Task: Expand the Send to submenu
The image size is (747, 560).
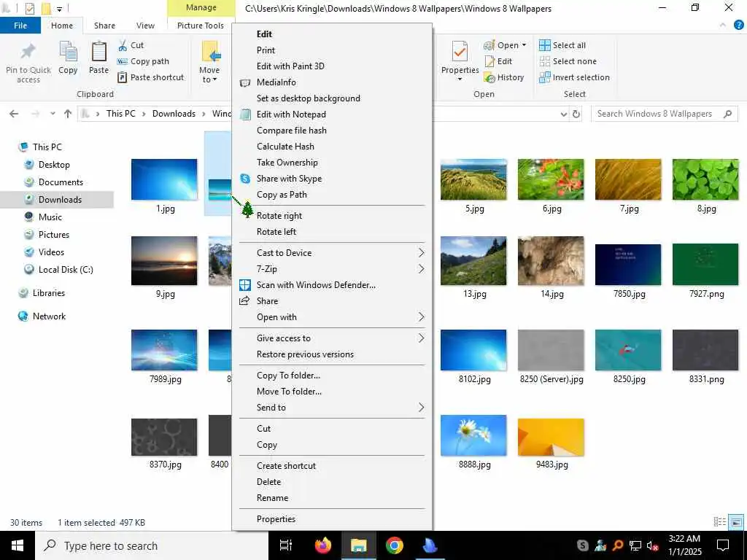Action: (x=332, y=408)
